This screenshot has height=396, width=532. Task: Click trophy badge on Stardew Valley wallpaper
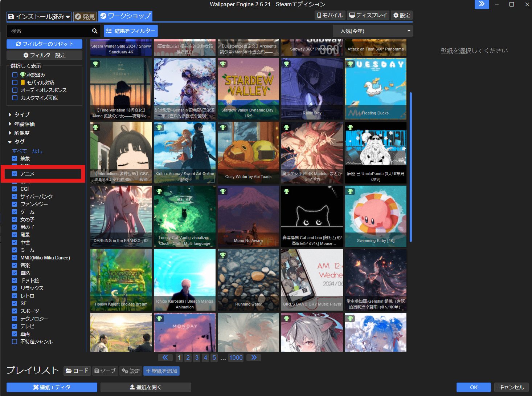[x=223, y=64]
